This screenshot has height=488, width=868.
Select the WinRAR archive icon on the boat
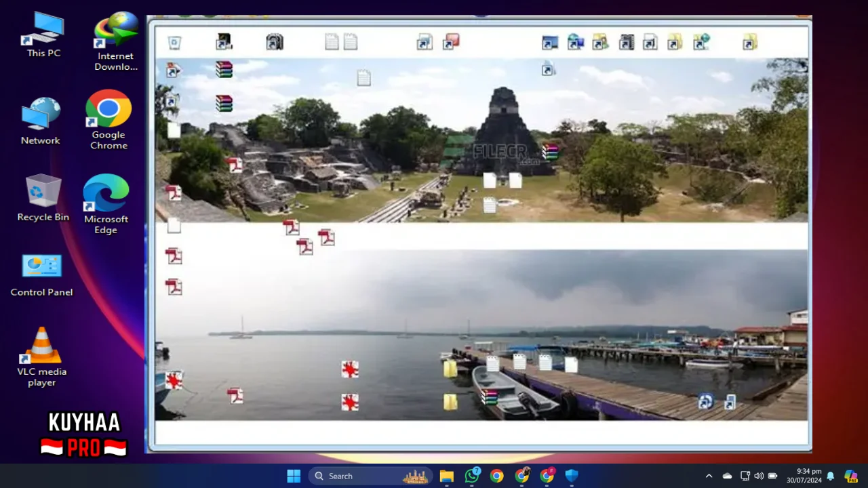[489, 396]
